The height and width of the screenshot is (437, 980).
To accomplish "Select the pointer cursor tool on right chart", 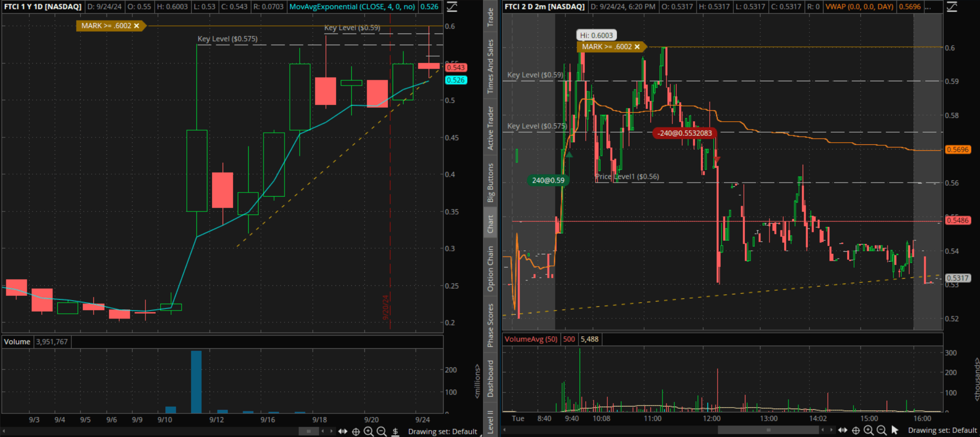I will pos(895,430).
